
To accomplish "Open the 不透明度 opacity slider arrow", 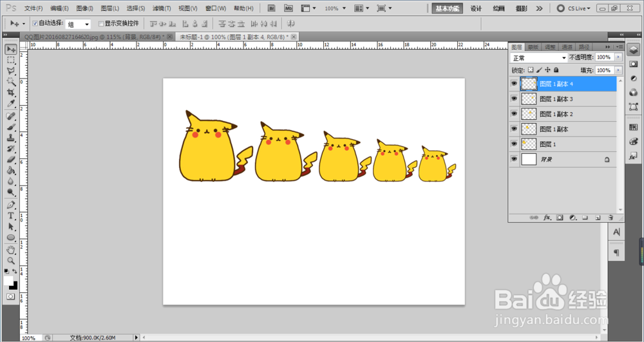I will click(618, 57).
